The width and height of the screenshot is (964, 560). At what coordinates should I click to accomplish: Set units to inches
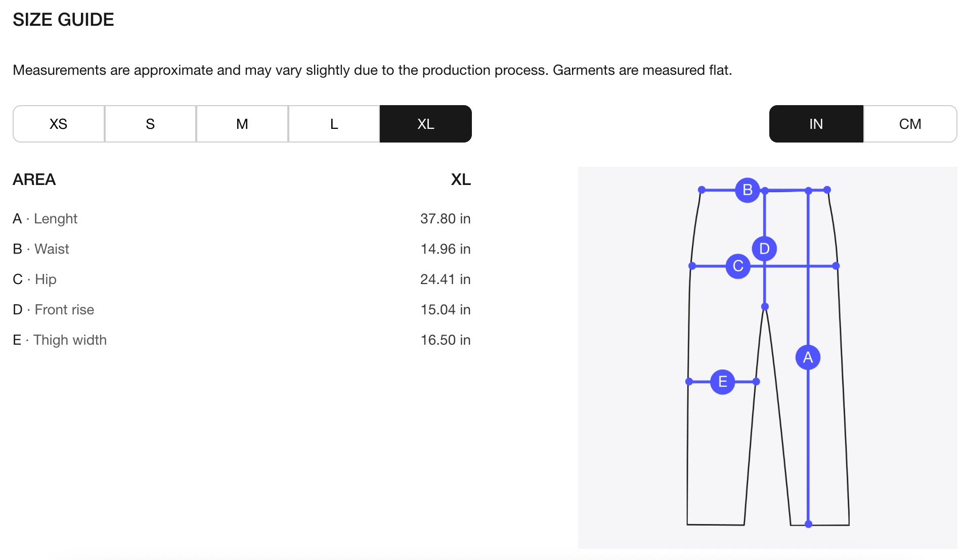coord(816,124)
